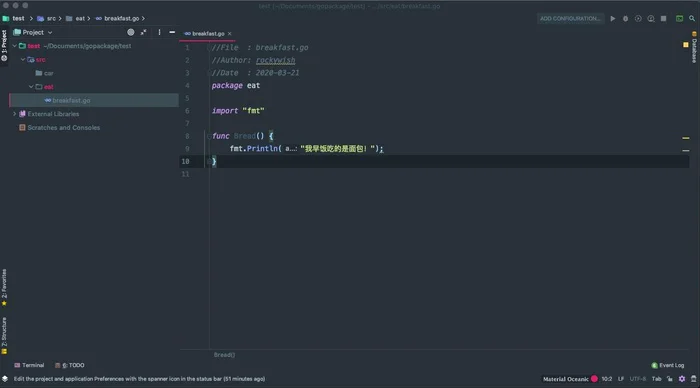Screen dimensions: 700x388
Task: Click breakfast.go breadcrumb in navigation bar
Action: pyautogui.click(x=121, y=18)
